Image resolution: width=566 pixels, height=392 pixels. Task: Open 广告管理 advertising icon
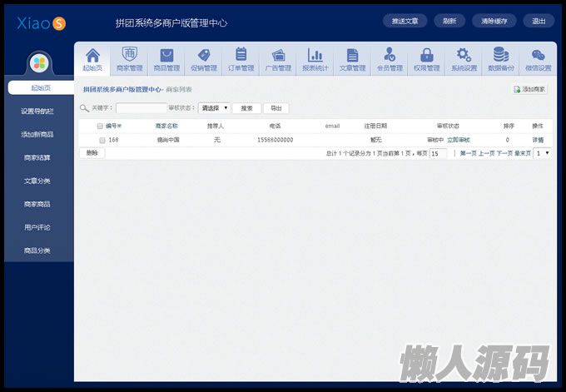tap(278, 59)
